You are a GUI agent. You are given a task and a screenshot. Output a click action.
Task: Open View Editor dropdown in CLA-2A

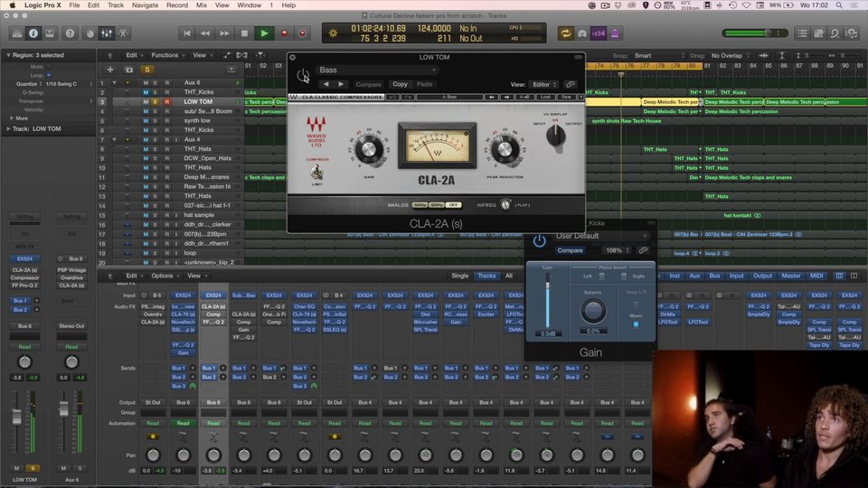point(544,85)
